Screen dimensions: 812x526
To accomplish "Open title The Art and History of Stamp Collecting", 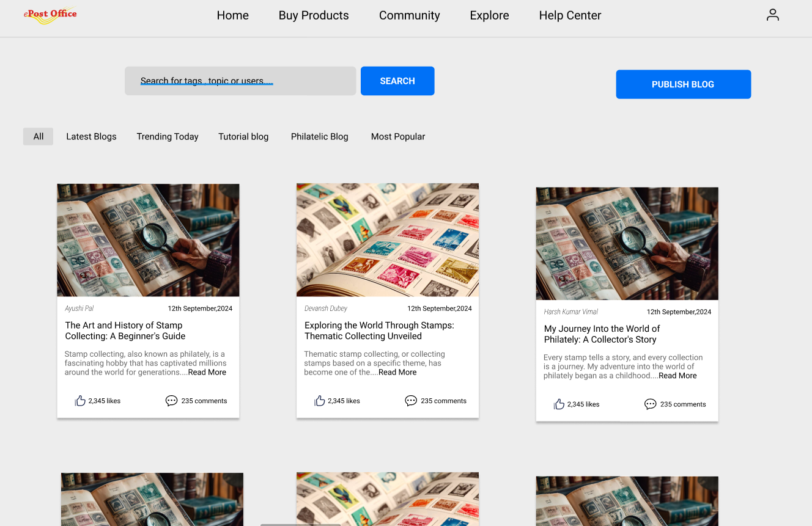I will pyautogui.click(x=125, y=331).
